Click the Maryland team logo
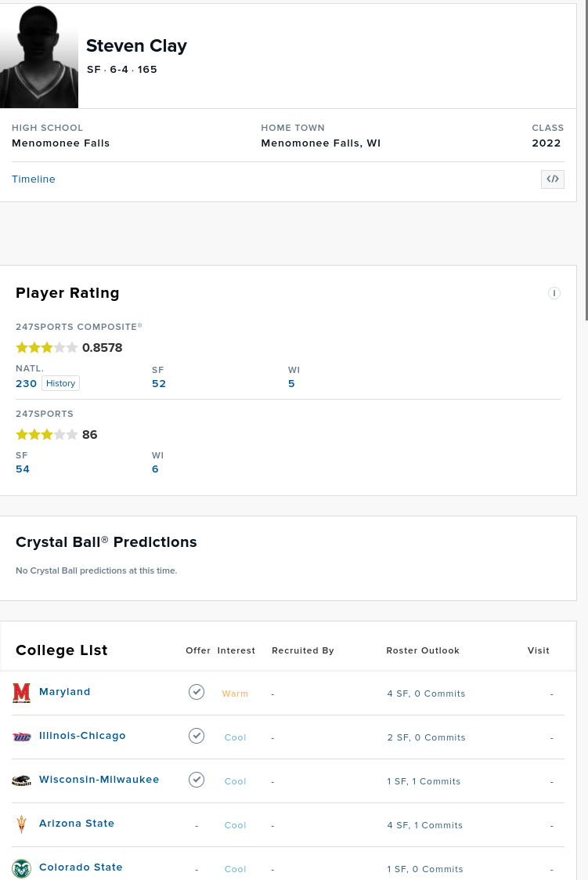Image resolution: width=588 pixels, height=880 pixels. (x=22, y=693)
